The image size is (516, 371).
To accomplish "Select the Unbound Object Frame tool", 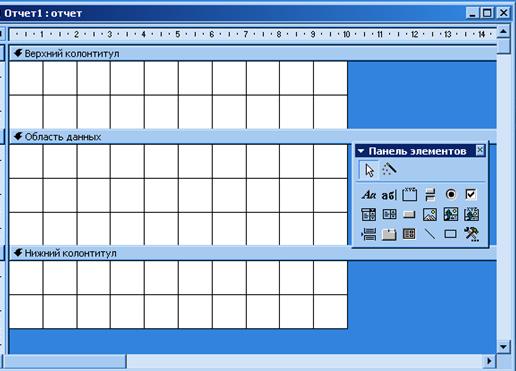I will pos(451,214).
